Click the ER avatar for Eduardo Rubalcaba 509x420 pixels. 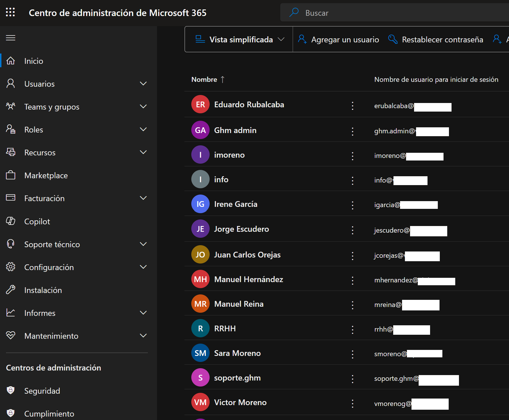pos(200,104)
